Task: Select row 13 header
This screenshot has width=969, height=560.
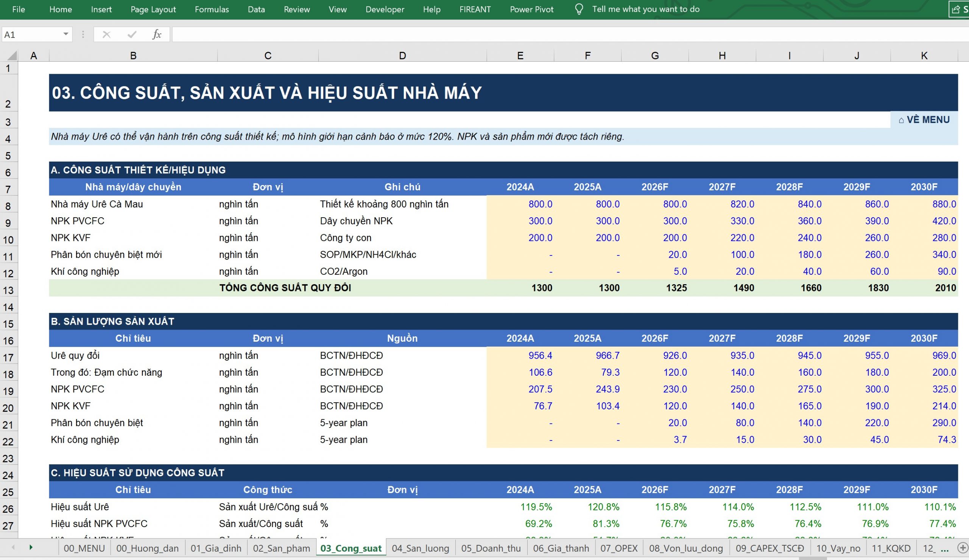Action: click(8, 290)
